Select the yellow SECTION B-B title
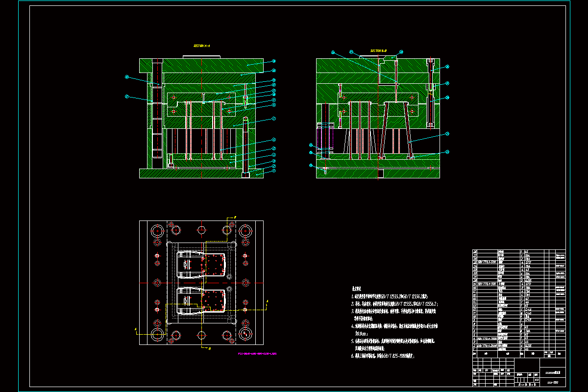Image resolution: width=588 pixels, height=392 pixels. pyautogui.click(x=379, y=50)
